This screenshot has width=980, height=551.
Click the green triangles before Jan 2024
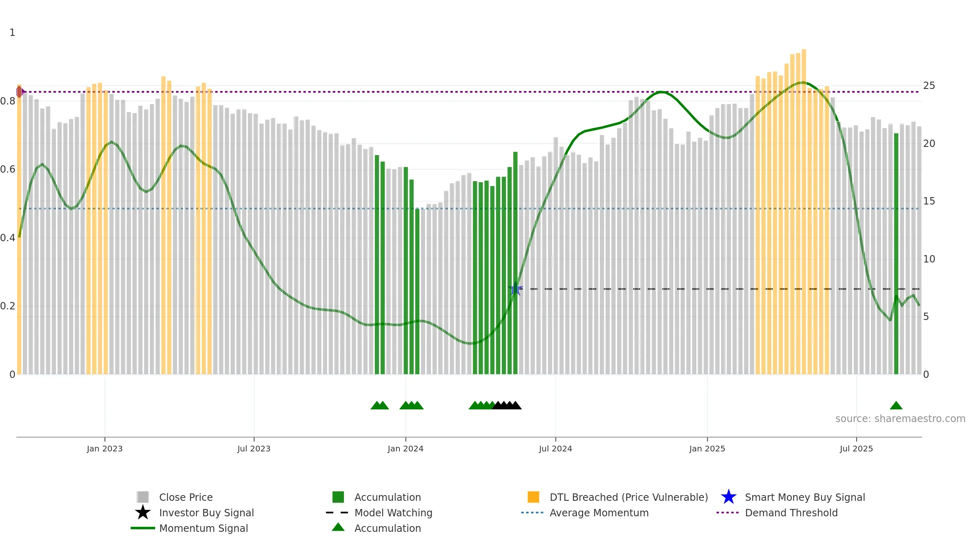(380, 405)
